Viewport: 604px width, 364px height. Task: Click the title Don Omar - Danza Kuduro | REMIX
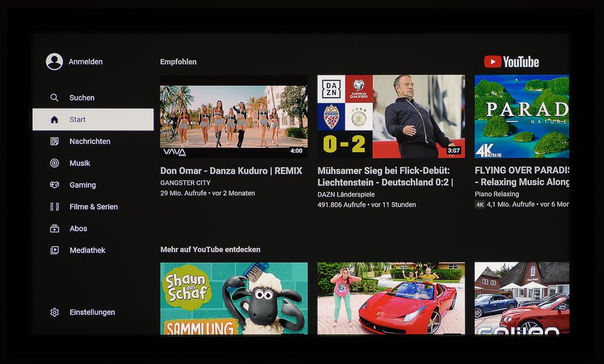(x=231, y=171)
